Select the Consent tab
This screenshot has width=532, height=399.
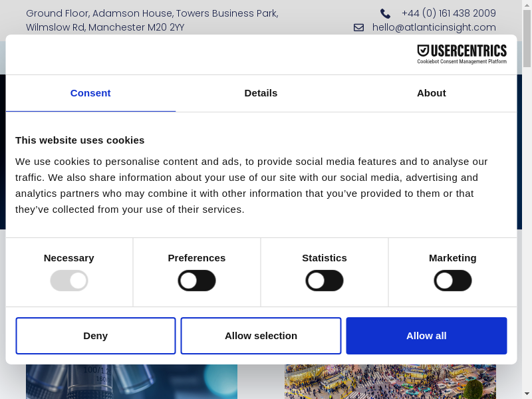point(90,93)
